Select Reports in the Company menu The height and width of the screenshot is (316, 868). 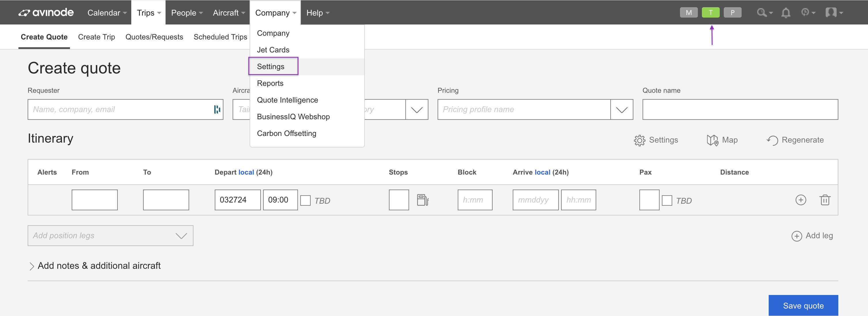pyautogui.click(x=270, y=83)
